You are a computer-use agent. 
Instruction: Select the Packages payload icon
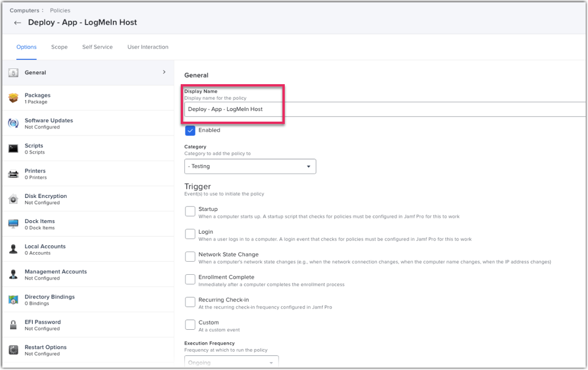(13, 98)
